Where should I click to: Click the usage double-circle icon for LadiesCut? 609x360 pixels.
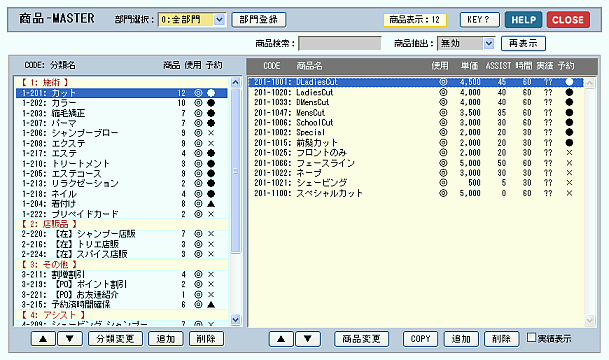click(443, 92)
